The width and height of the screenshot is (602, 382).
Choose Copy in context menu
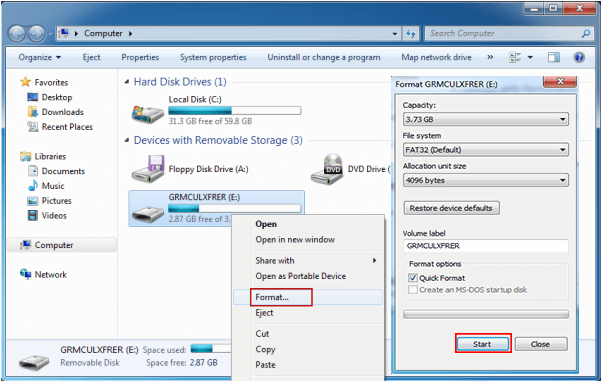coord(308,349)
